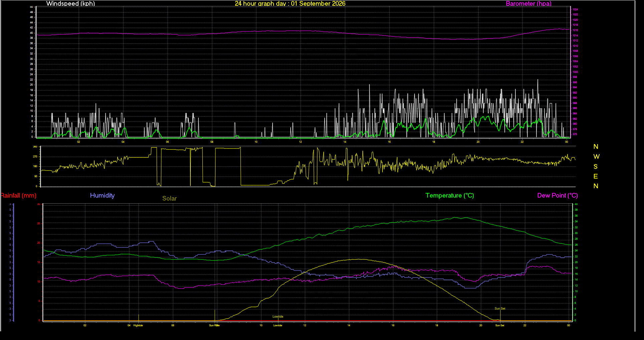Click the 'Hightide' marker label on the time axis
Viewport: 644px width, 340px height.
coord(138,325)
